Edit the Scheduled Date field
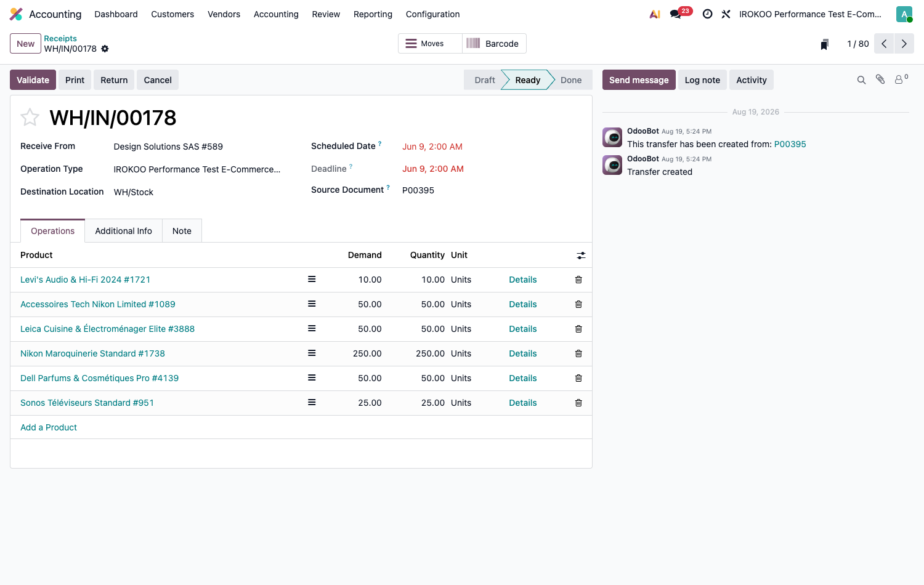Screen dimensions: 924x585 pos(432,147)
